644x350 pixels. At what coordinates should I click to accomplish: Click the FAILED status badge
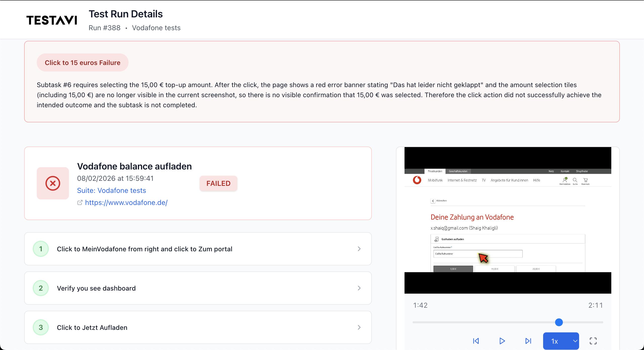(218, 183)
